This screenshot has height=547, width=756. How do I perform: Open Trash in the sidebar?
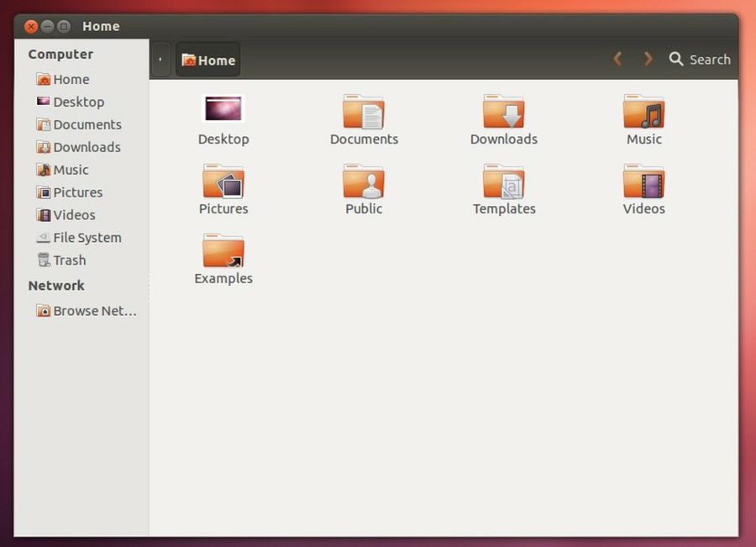point(69,260)
